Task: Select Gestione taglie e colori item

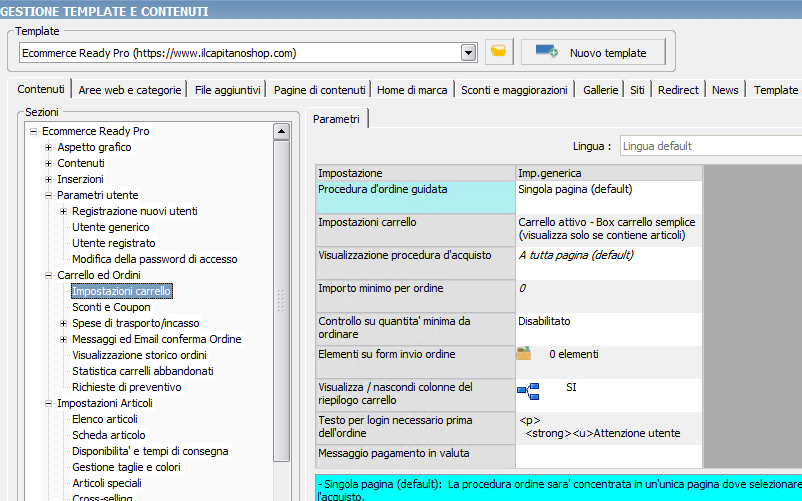Action: click(126, 467)
